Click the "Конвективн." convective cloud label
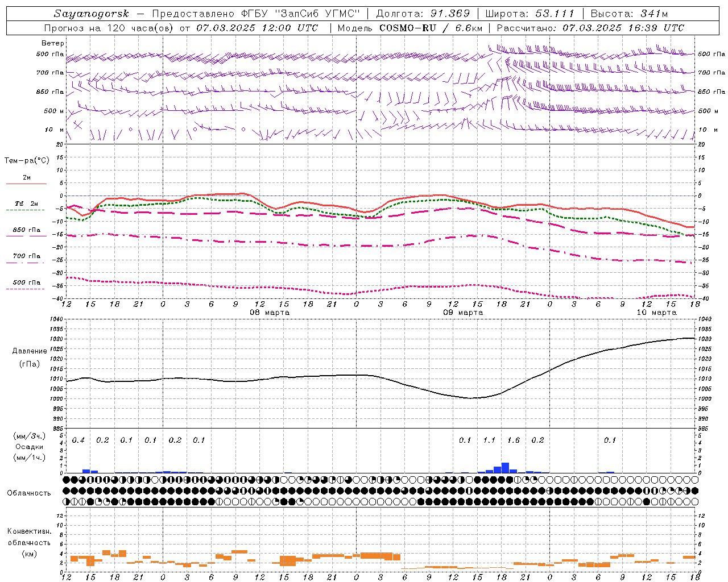The width and height of the screenshot is (728, 582). [30, 531]
